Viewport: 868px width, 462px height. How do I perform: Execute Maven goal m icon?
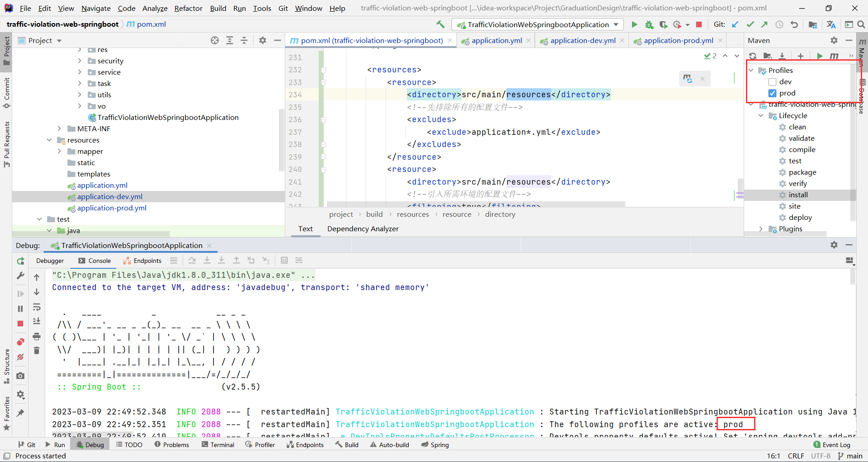coord(835,56)
